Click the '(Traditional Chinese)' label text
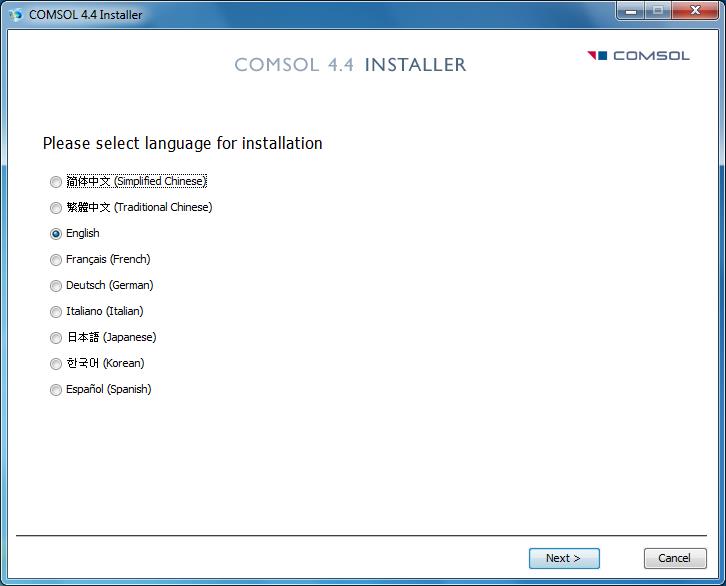The width and height of the screenshot is (726, 586). coord(163,208)
